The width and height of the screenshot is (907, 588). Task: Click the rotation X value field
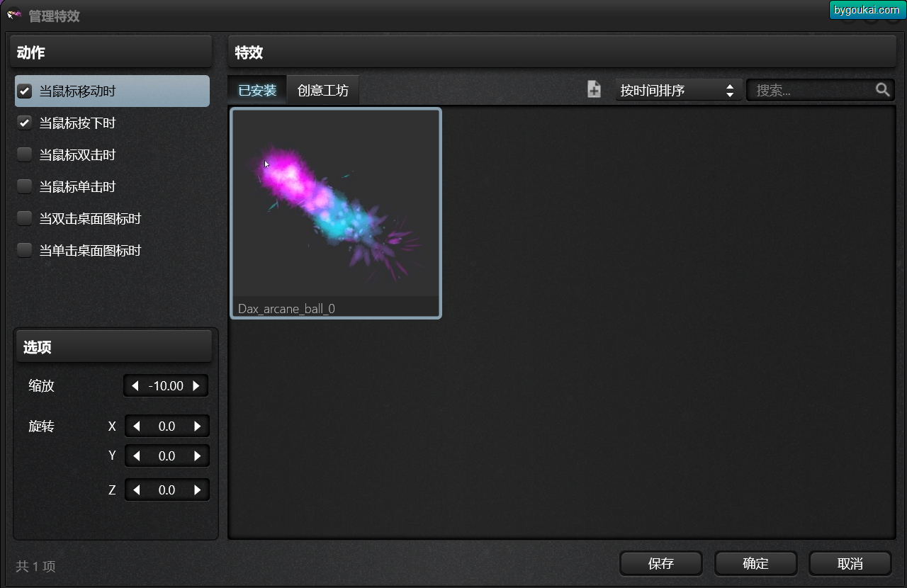point(167,426)
